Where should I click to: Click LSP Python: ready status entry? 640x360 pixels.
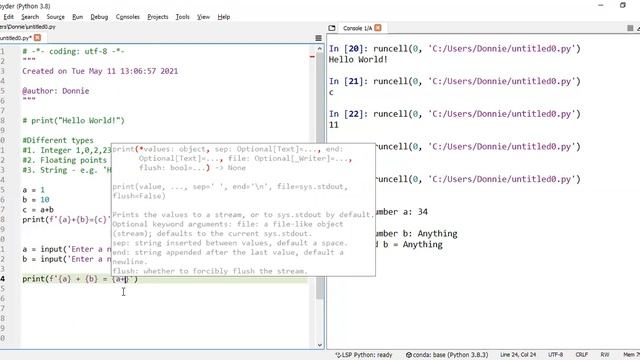[x=363, y=355]
